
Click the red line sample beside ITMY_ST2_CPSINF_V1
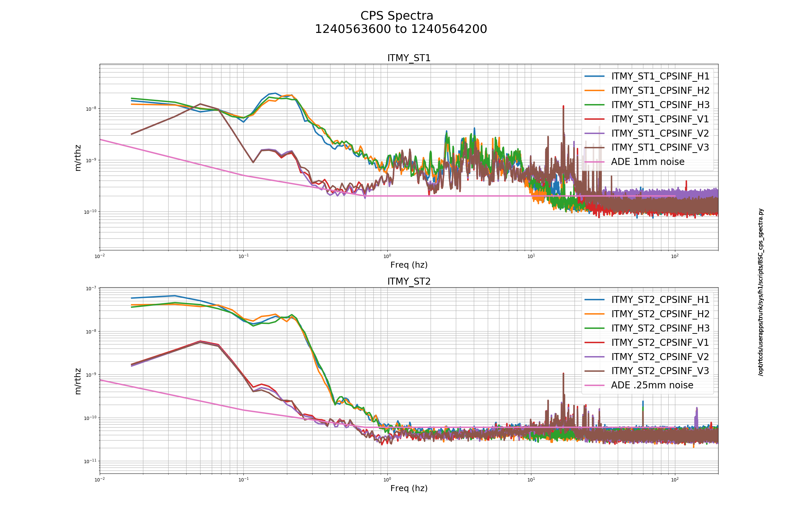point(595,342)
